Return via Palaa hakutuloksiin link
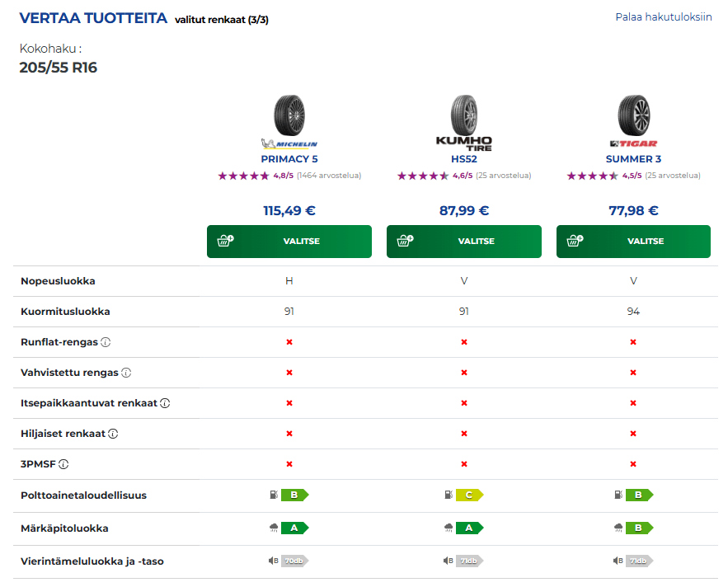Viewport: 728px width, 587px height. pos(664,17)
